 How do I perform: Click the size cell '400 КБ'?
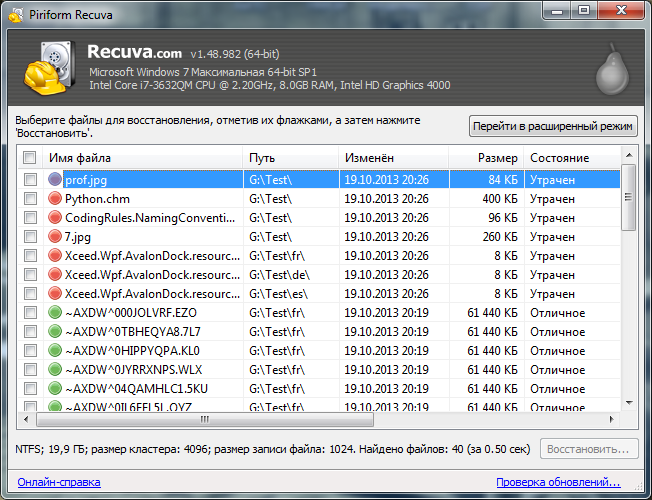point(500,199)
